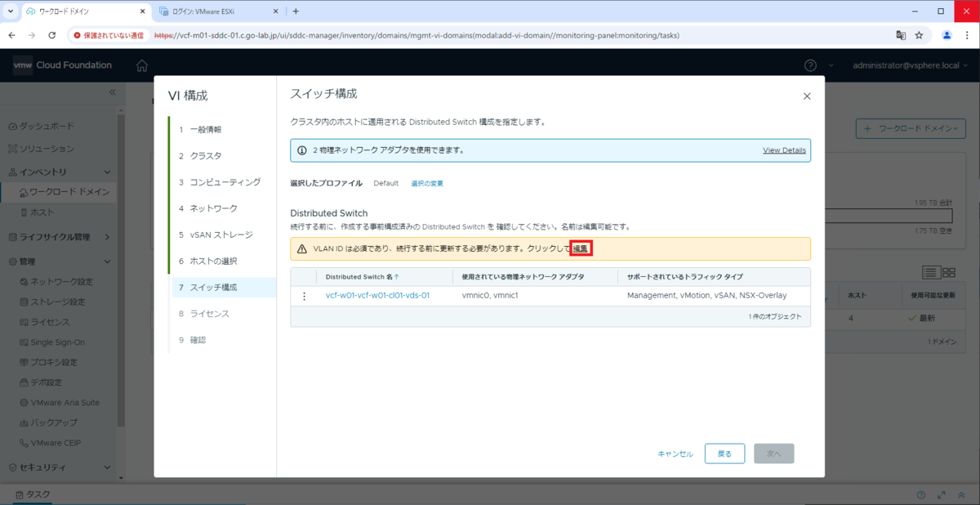
Task: Go to the Cloud Foundation home icon
Action: (142, 65)
